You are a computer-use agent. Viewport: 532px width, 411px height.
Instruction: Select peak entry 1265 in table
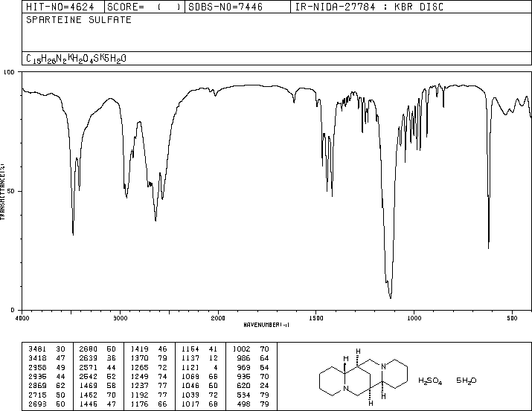tap(149, 367)
